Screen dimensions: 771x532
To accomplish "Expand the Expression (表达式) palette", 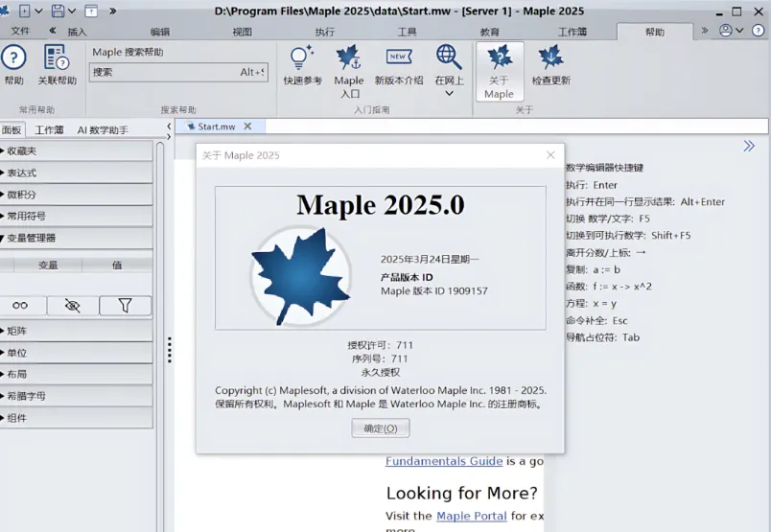I will click(76, 173).
